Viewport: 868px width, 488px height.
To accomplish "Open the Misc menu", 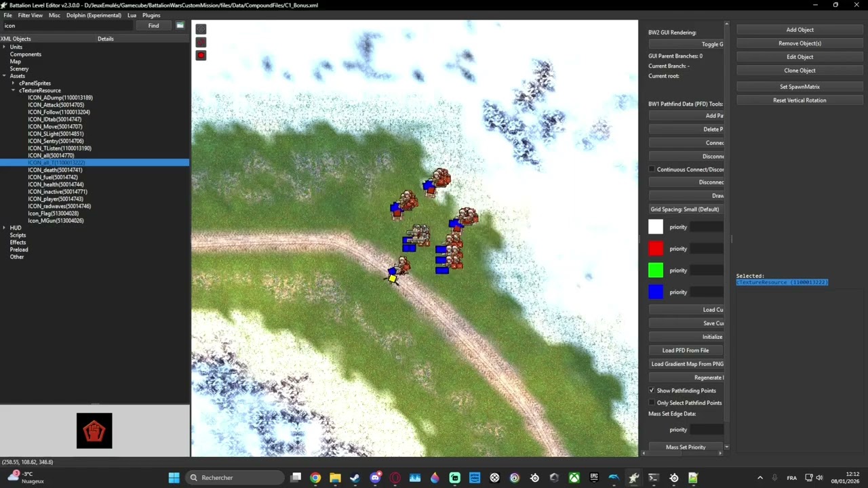I will (54, 15).
